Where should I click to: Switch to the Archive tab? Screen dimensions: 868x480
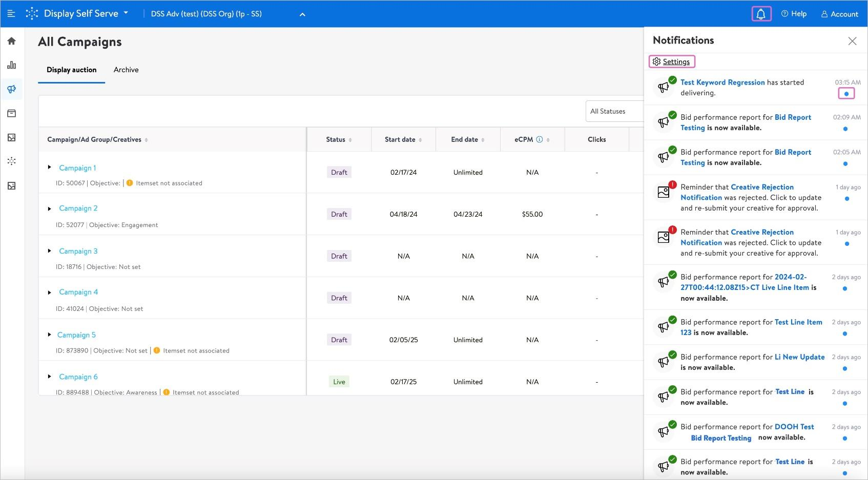(x=126, y=70)
